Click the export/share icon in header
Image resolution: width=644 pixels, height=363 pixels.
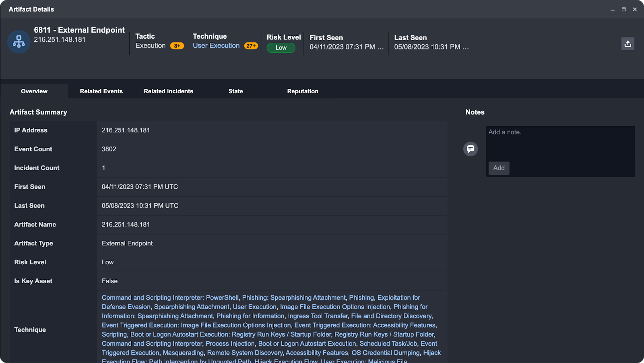[627, 44]
